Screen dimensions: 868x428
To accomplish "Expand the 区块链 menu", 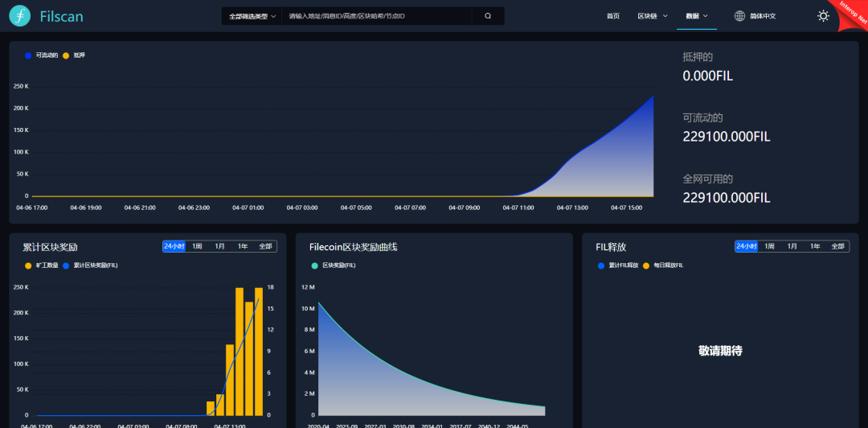I will (653, 16).
